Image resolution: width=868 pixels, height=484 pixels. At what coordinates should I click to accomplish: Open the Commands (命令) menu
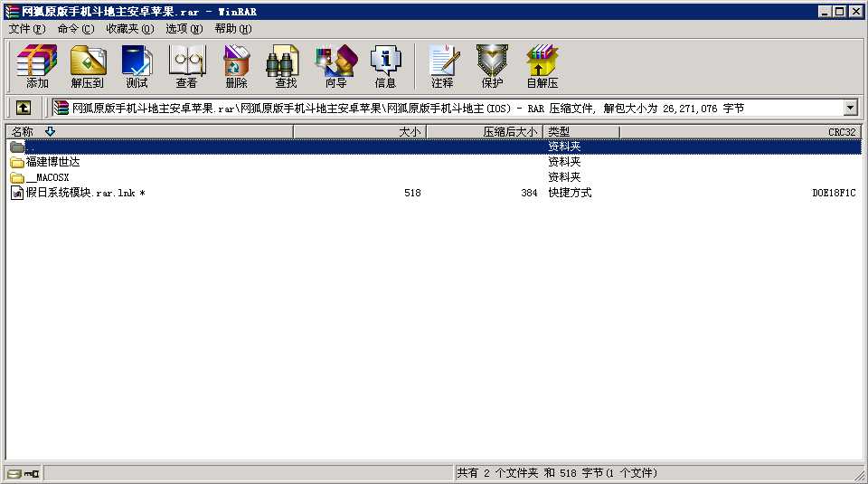click(76, 29)
